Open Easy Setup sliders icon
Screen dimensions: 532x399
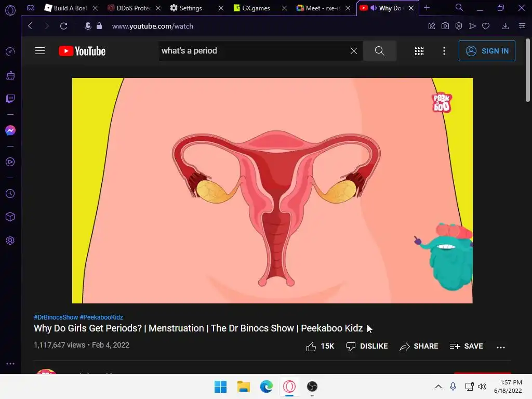pyautogui.click(x=522, y=26)
